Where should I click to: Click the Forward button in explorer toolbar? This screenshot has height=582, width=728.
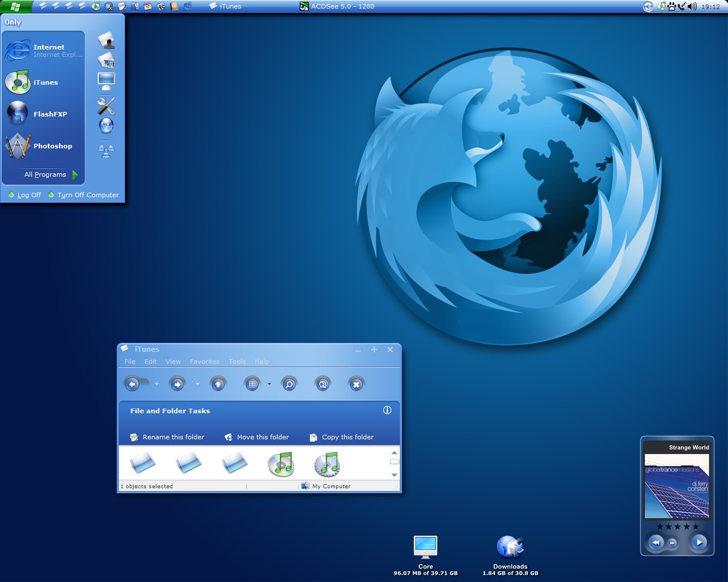(x=177, y=384)
